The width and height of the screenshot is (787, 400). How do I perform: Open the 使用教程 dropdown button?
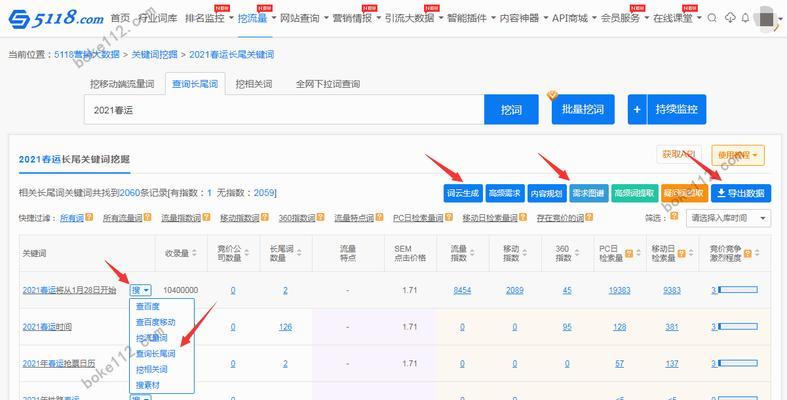tap(738, 156)
